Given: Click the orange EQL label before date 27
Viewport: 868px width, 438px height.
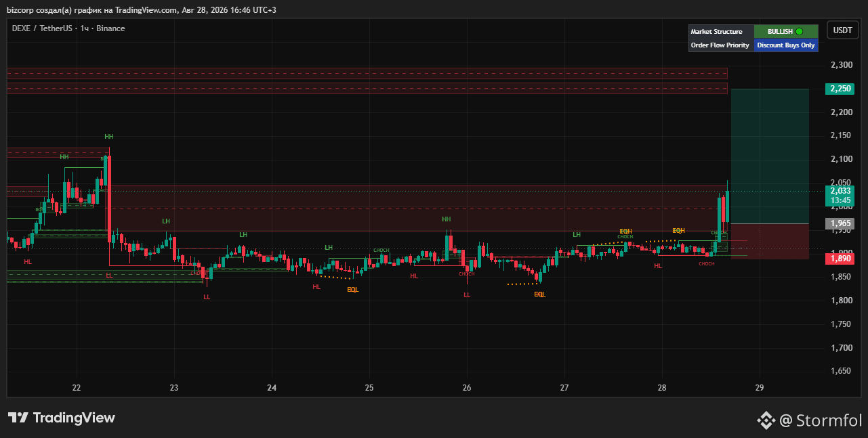Looking at the screenshot, I should point(539,294).
